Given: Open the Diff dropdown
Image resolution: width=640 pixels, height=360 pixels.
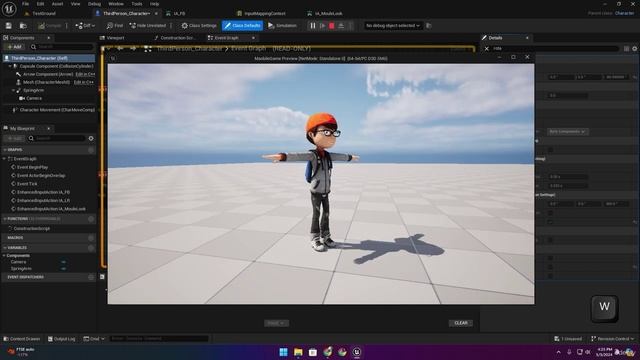Looking at the screenshot, I should [x=85, y=26].
